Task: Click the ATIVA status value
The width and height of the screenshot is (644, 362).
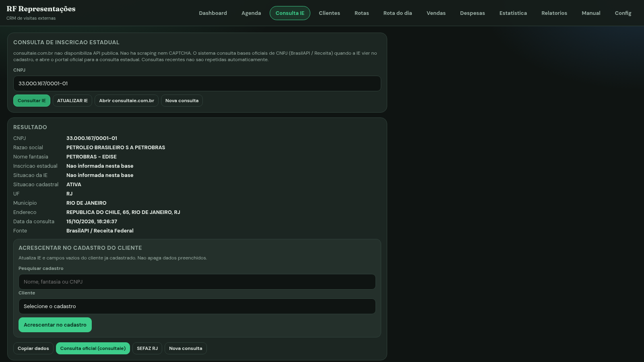Action: tap(74, 185)
